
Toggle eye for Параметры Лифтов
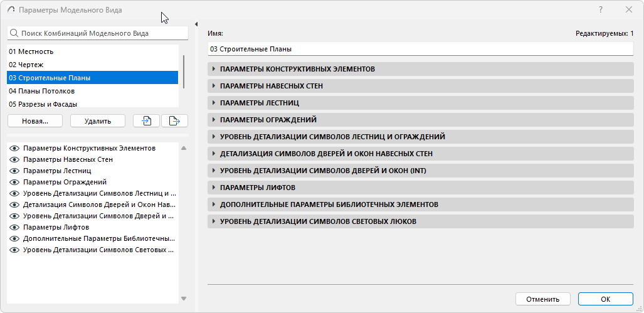pyautogui.click(x=15, y=227)
